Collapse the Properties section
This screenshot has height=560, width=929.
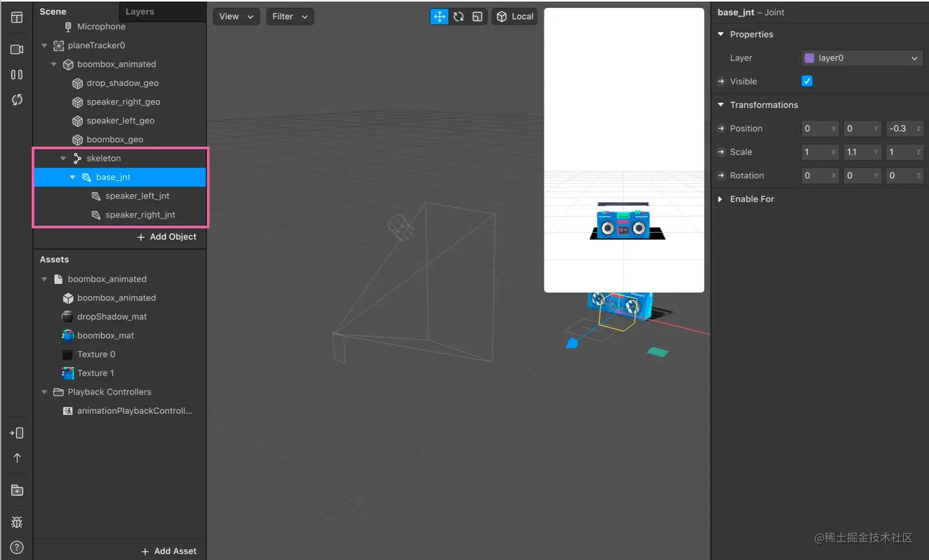click(x=721, y=34)
